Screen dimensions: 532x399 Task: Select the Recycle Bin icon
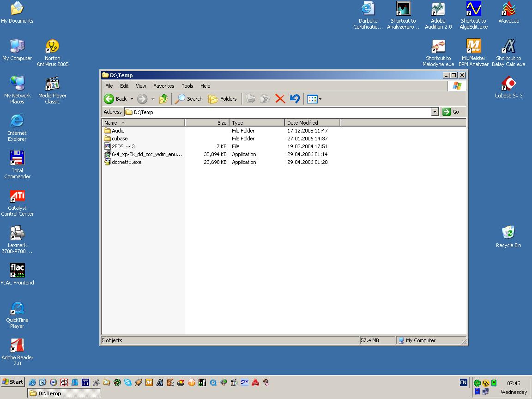[x=508, y=236]
